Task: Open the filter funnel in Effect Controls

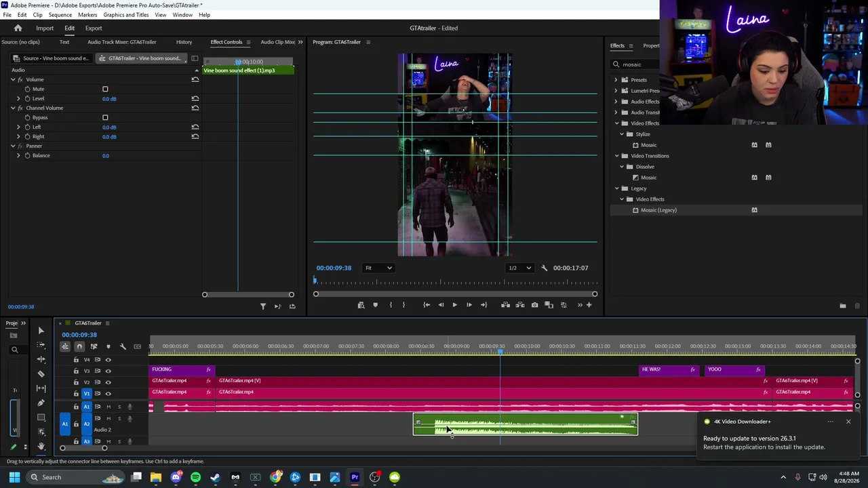Action: 263,306
